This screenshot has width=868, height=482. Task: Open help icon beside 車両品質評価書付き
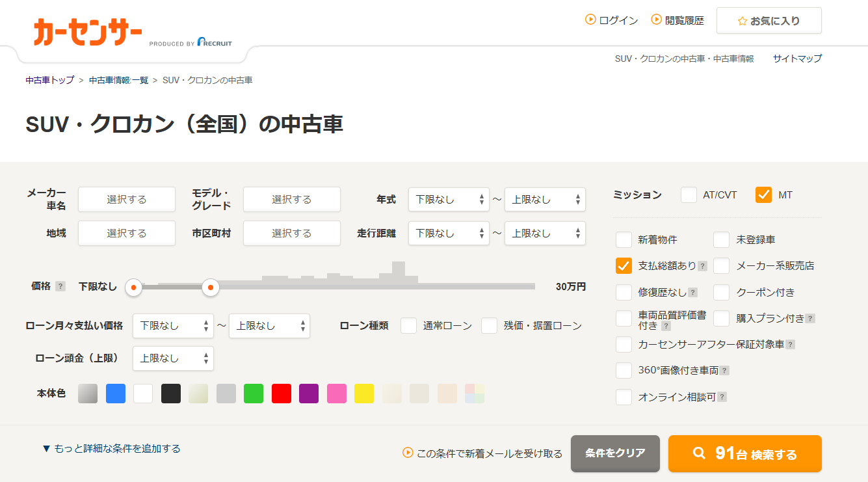click(x=666, y=326)
